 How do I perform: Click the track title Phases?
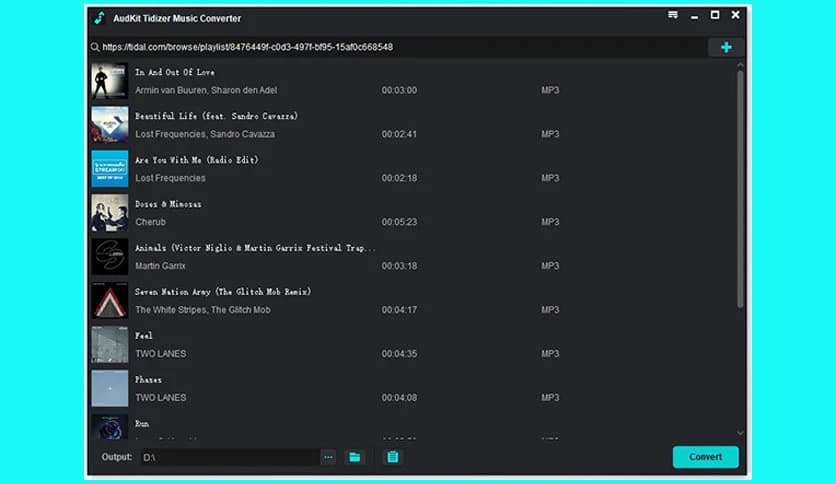pyautogui.click(x=148, y=380)
